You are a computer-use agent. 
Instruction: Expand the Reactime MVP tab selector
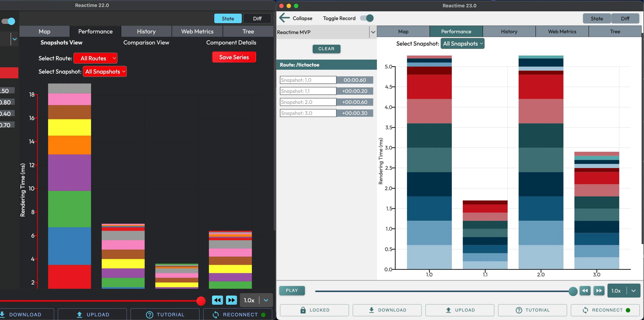pyautogui.click(x=373, y=32)
